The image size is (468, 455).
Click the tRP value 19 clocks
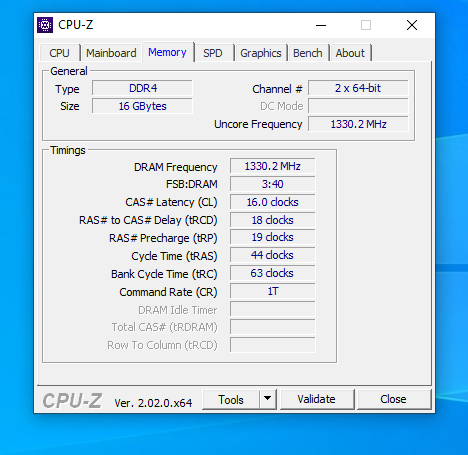click(x=273, y=237)
